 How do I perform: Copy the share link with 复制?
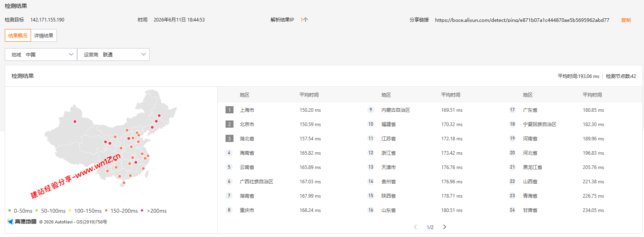click(x=626, y=20)
